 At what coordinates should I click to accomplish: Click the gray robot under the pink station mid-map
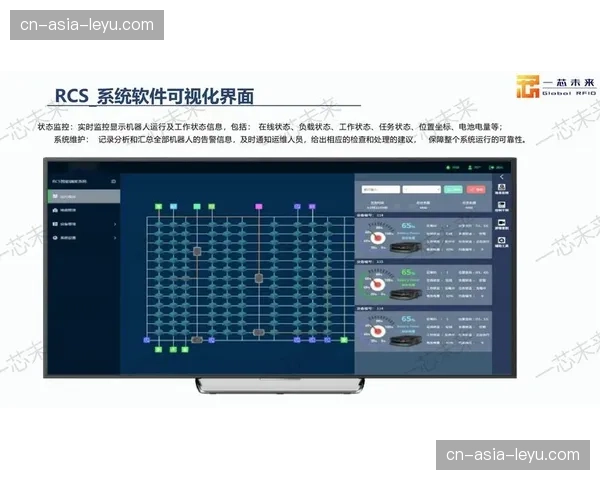pyautogui.click(x=259, y=278)
